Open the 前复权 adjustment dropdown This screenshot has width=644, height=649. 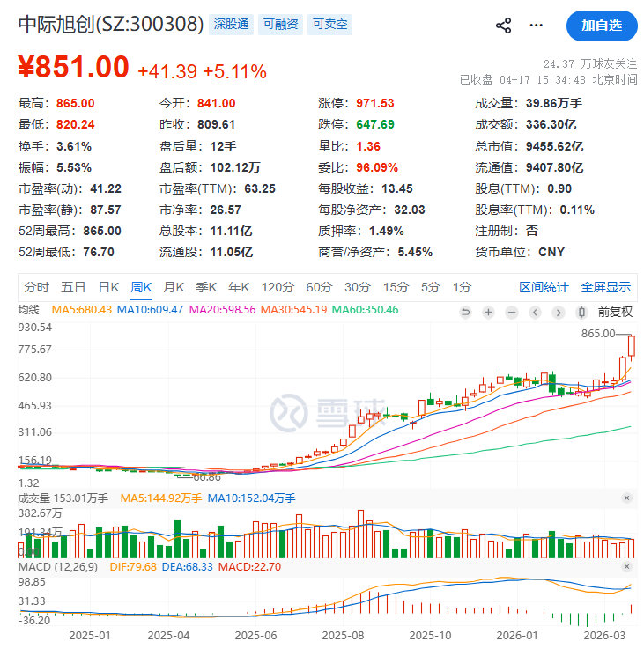615,312
